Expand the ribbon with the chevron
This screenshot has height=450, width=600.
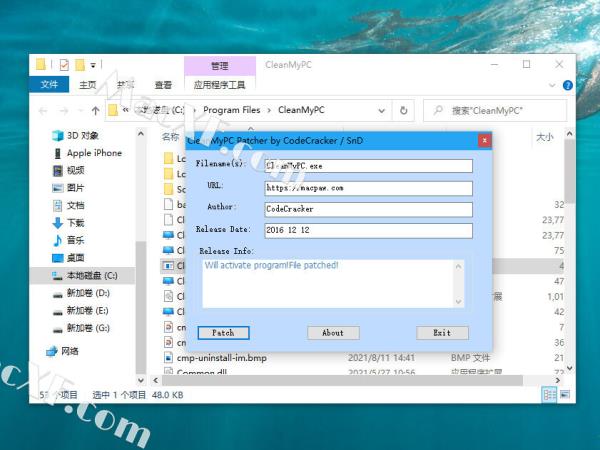[552, 85]
